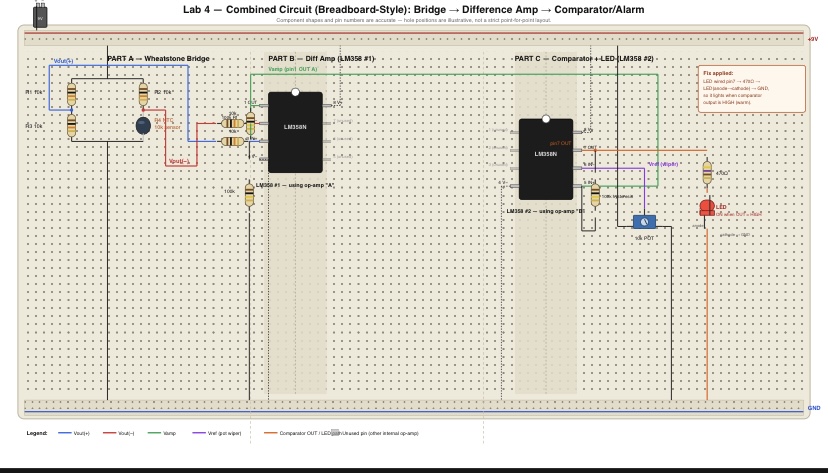The width and height of the screenshot is (828, 473).
Task: Click the R4 NTC thermistor sensor
Action: 143,126
